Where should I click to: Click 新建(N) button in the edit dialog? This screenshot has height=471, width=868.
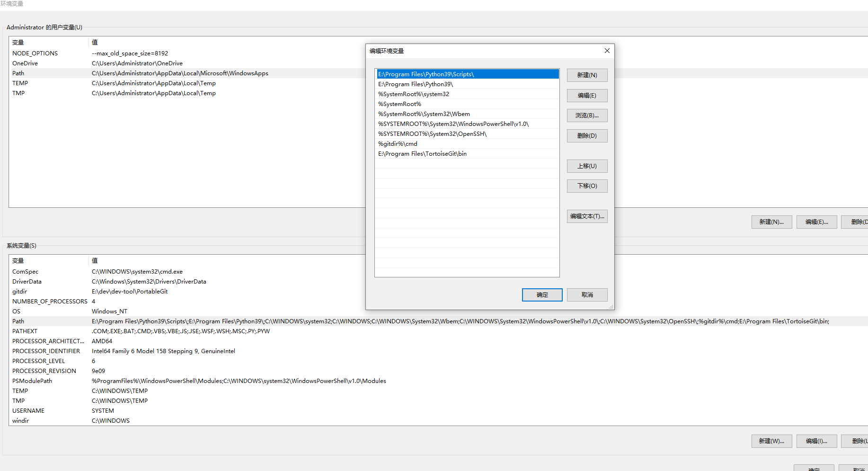pyautogui.click(x=587, y=75)
